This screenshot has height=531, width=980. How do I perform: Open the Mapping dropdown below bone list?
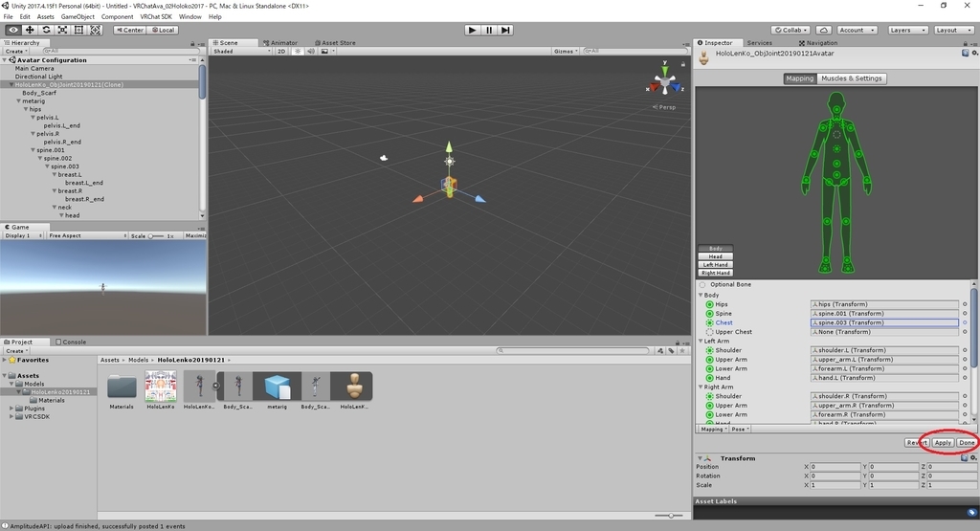[713, 430]
